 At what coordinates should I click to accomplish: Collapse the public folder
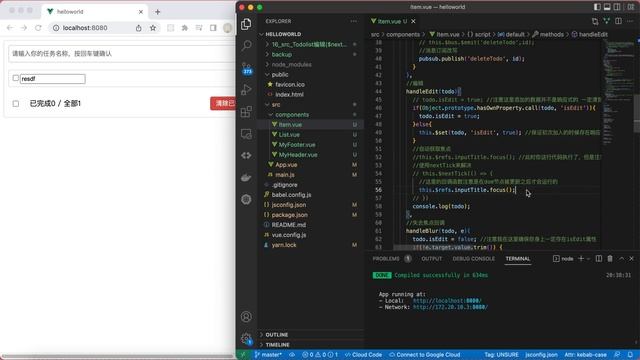pos(267,75)
